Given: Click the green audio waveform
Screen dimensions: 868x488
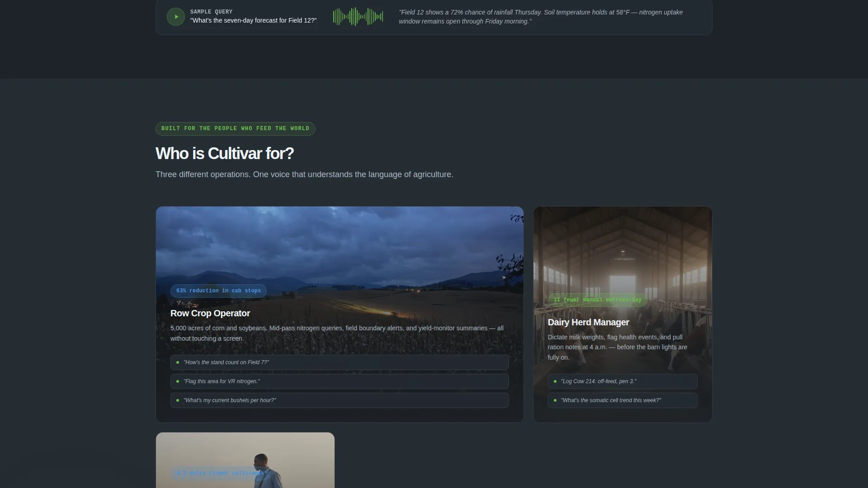Looking at the screenshot, I should [x=358, y=17].
